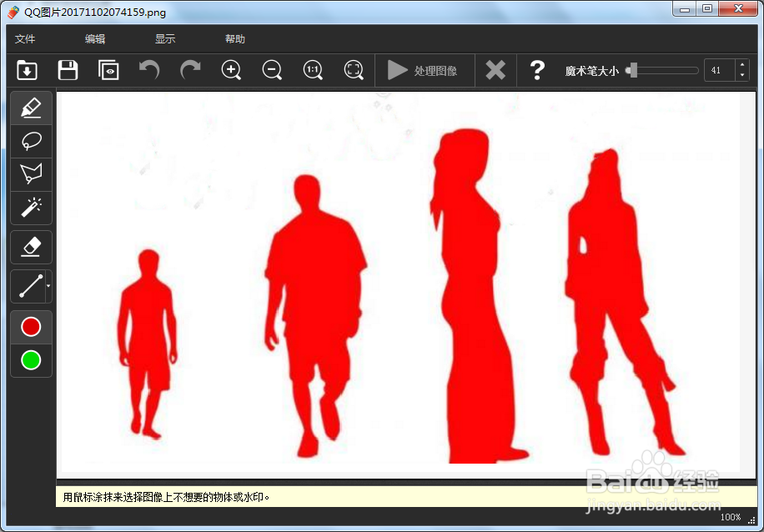The height and width of the screenshot is (532, 764).
Task: Zoom out with the minus magnifier
Action: [272, 71]
